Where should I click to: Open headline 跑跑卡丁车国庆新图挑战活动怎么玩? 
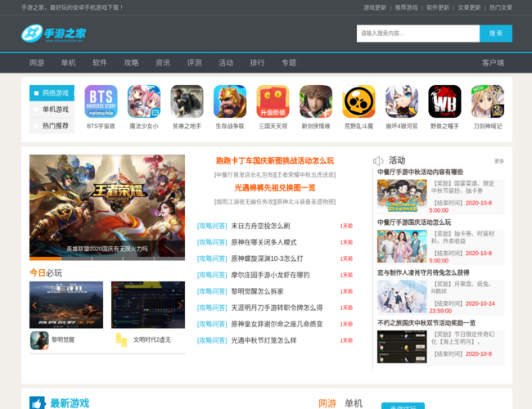275,161
